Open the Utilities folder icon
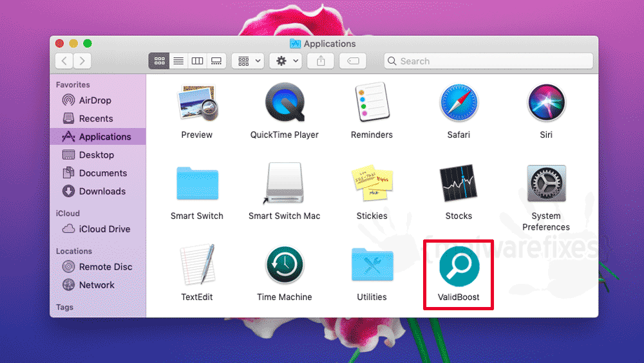This screenshot has width=644, height=363. click(372, 265)
